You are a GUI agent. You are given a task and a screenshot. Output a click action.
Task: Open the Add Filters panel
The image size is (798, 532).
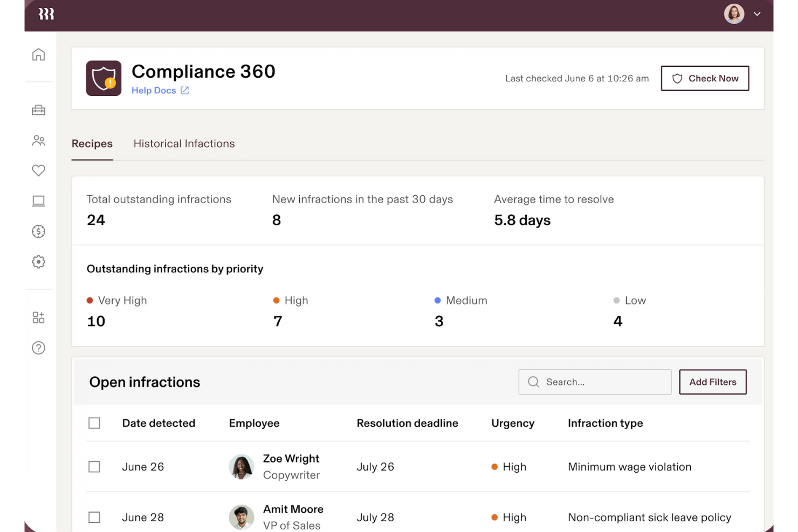712,382
